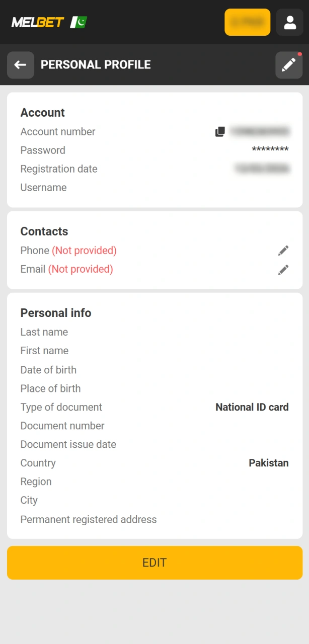This screenshot has width=309, height=644.
Task: Click the Country value showing Pakistan
Action: click(x=269, y=463)
